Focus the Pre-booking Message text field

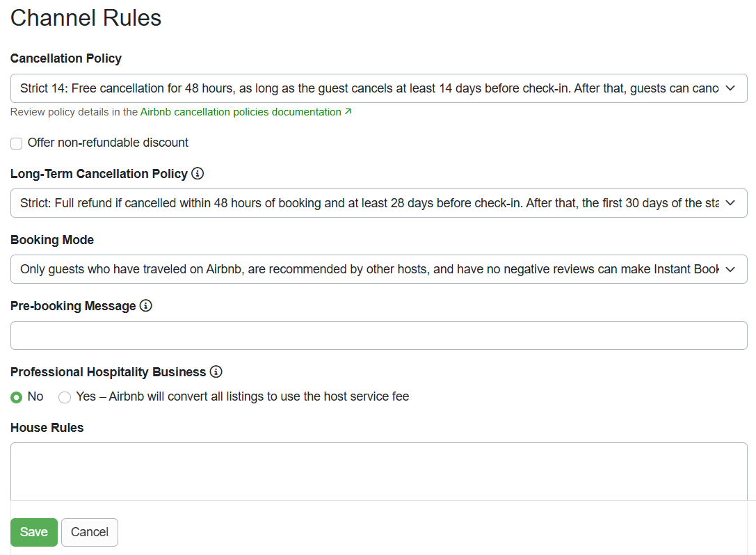(x=378, y=335)
